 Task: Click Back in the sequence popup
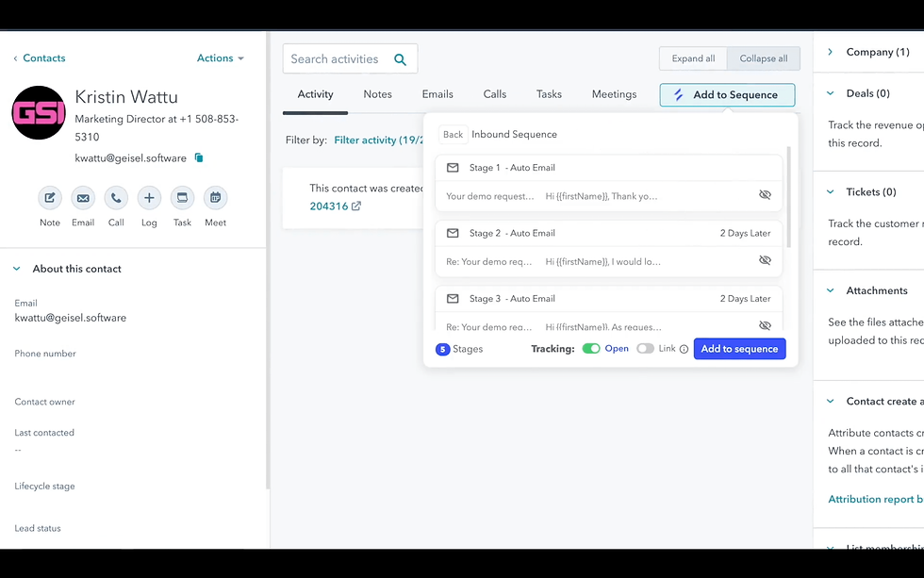(x=454, y=134)
